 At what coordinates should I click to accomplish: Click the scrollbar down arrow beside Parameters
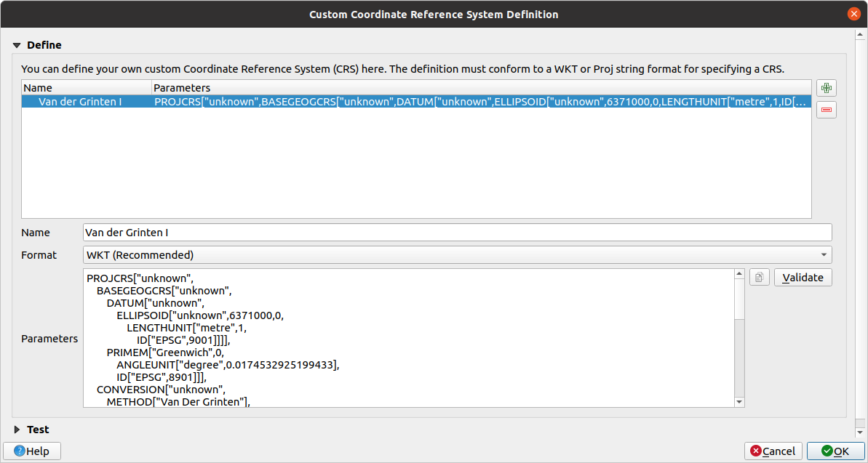pyautogui.click(x=739, y=401)
